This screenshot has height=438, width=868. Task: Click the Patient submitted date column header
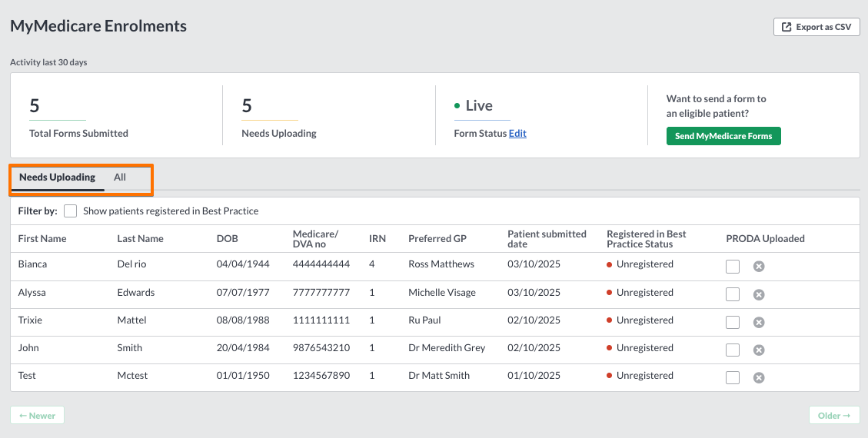pyautogui.click(x=547, y=239)
